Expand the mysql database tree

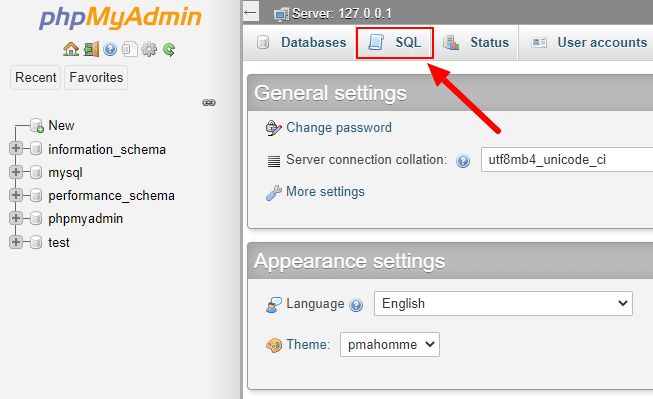coord(16,172)
